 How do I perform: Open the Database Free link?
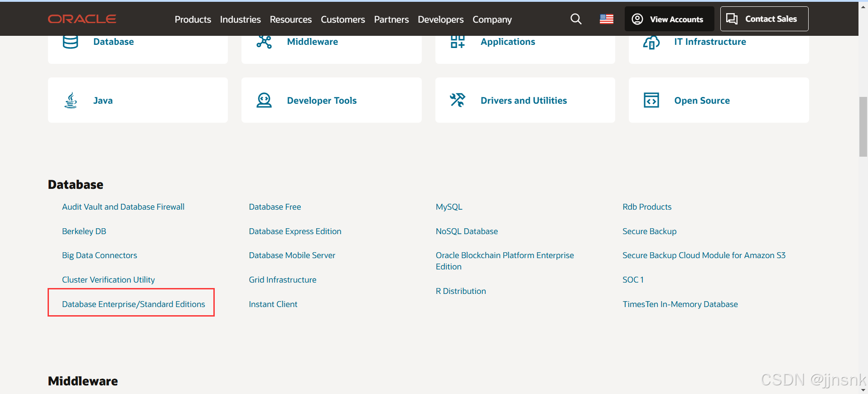tap(275, 207)
